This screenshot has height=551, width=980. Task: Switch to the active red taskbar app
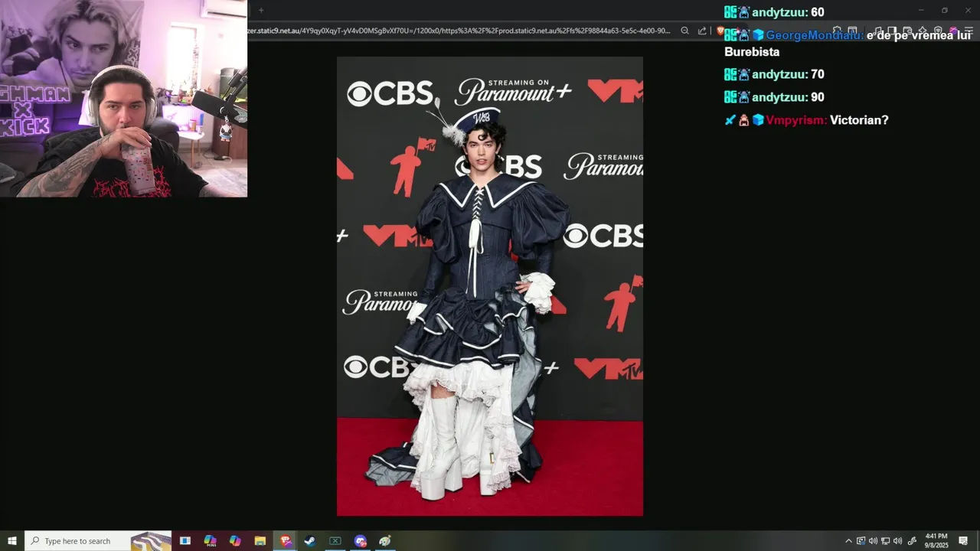(x=286, y=541)
